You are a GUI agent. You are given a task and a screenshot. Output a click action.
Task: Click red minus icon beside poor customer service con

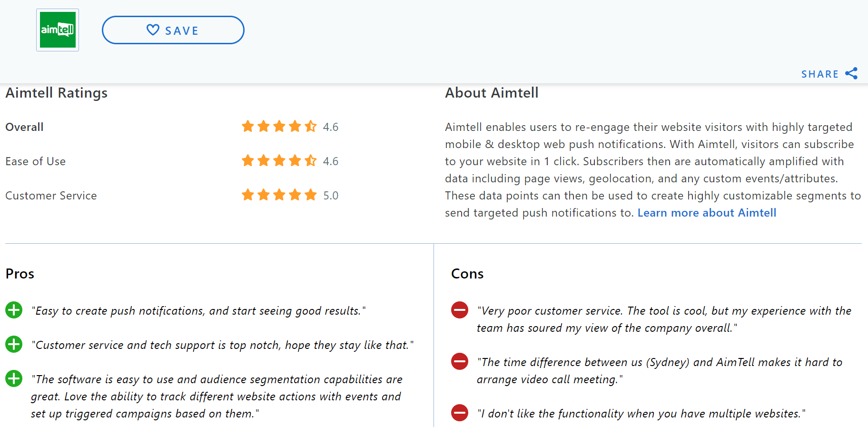460,310
